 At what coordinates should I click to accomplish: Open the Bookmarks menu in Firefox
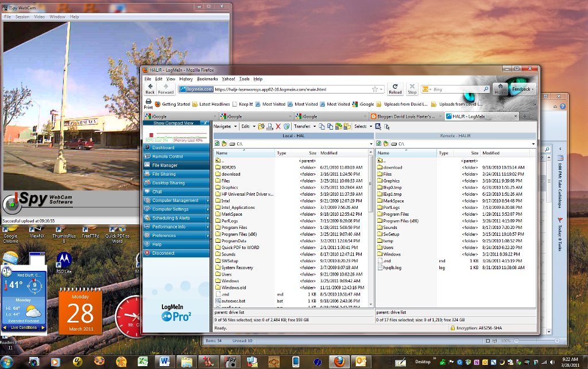click(207, 79)
